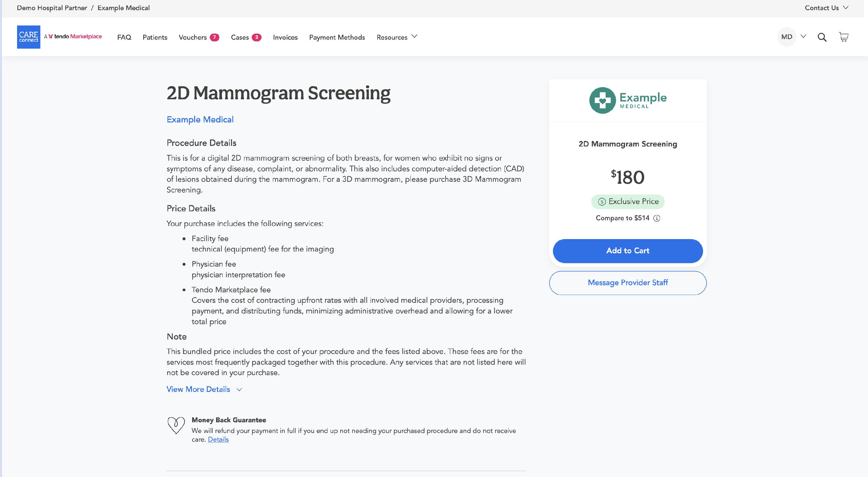Click the Money Back Guarantee title text
This screenshot has width=868, height=477.
pyautogui.click(x=229, y=420)
